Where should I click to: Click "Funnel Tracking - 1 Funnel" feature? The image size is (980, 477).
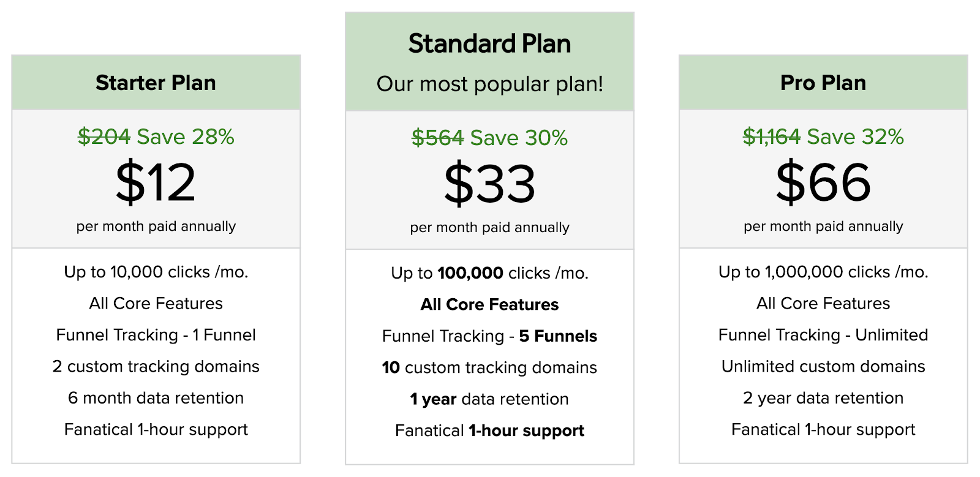tap(156, 335)
